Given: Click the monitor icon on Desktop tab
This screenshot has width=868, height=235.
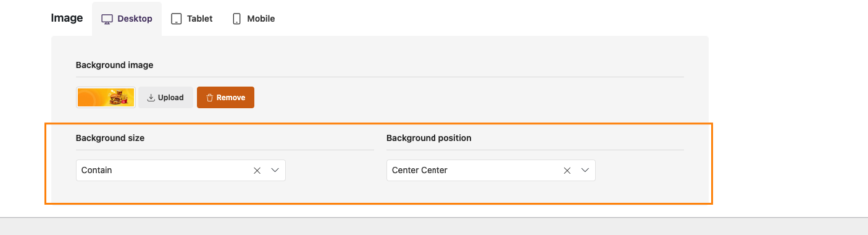Looking at the screenshot, I should pos(107,19).
